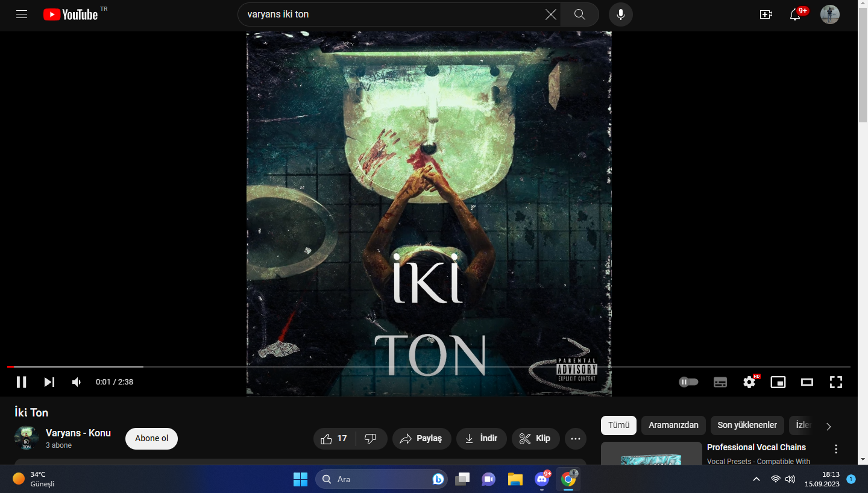Skip to next video
Viewport: 868px width, 493px height.
pos(49,382)
